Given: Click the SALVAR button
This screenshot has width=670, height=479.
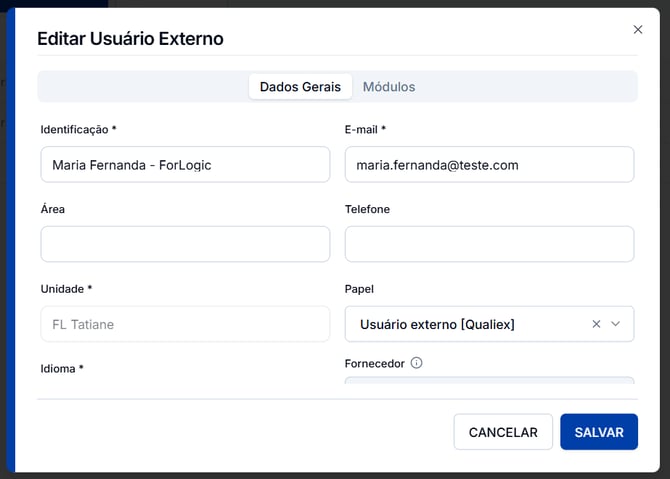Looking at the screenshot, I should pyautogui.click(x=599, y=432).
